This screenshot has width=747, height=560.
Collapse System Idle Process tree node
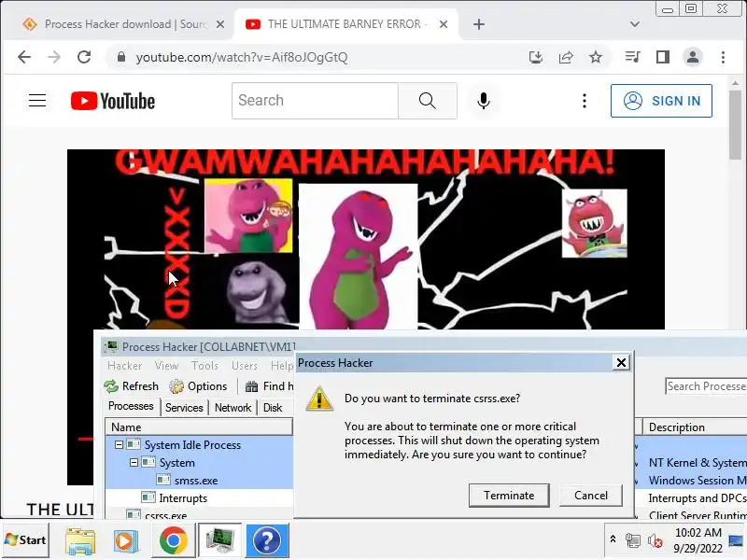pos(119,445)
